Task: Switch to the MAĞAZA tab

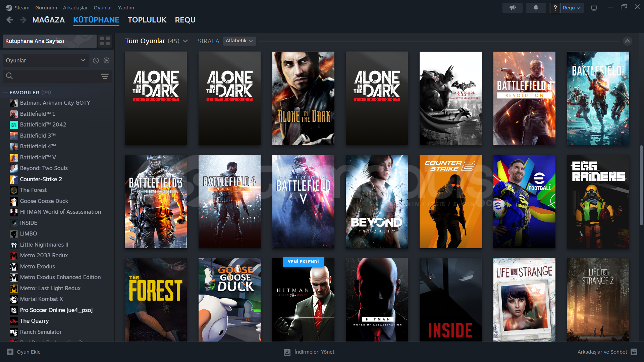Action: pyautogui.click(x=49, y=20)
